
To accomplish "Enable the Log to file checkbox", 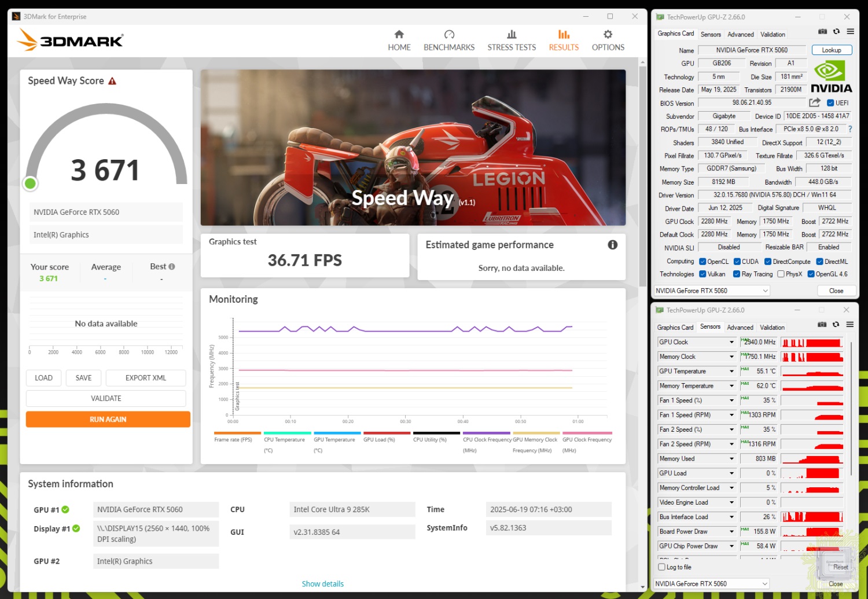I will pyautogui.click(x=661, y=567).
